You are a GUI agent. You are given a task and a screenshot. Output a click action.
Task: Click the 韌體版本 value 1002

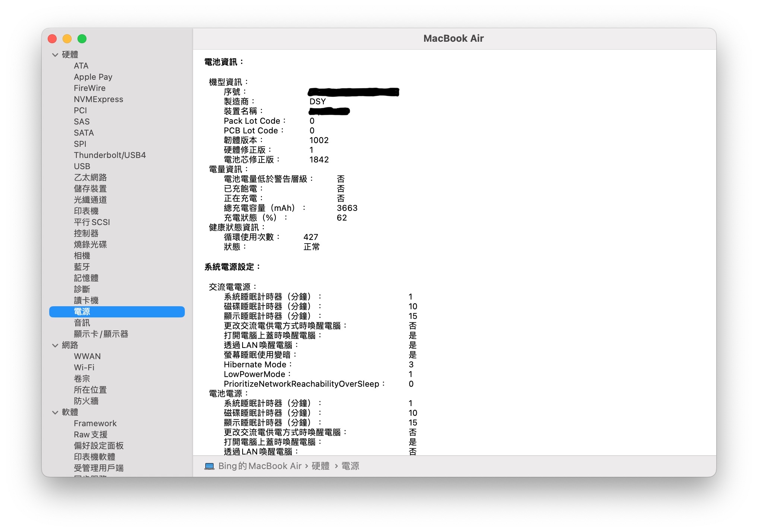pyautogui.click(x=319, y=140)
